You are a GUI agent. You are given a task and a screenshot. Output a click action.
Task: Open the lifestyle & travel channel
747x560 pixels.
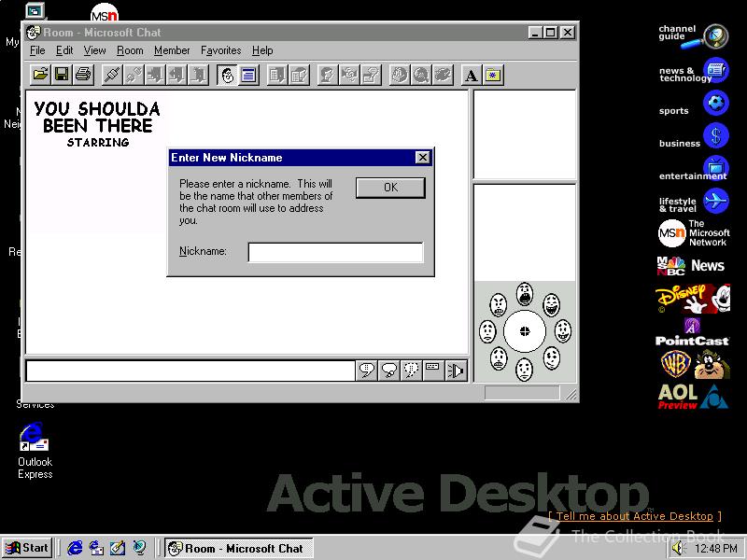point(694,202)
